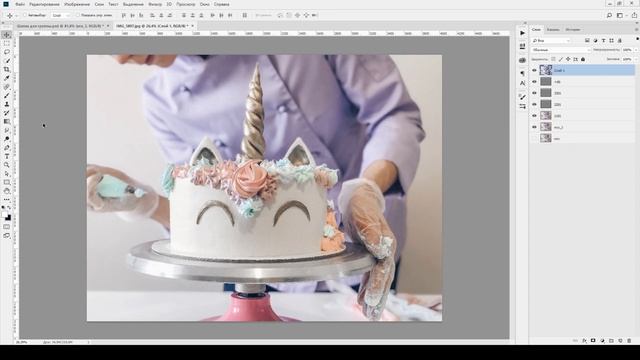The image size is (640, 360).
Task: Open the Файл menu
Action: pyautogui.click(x=20, y=4)
